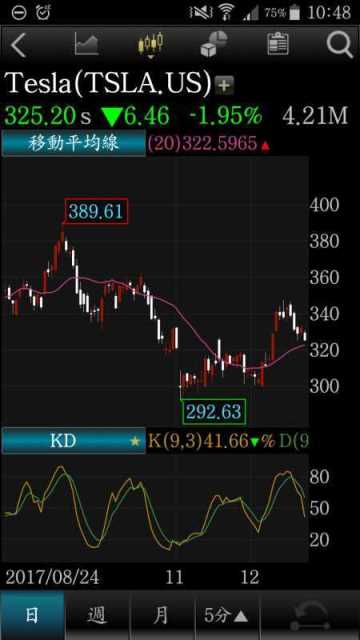Select the candlestick chart icon

[150, 44]
